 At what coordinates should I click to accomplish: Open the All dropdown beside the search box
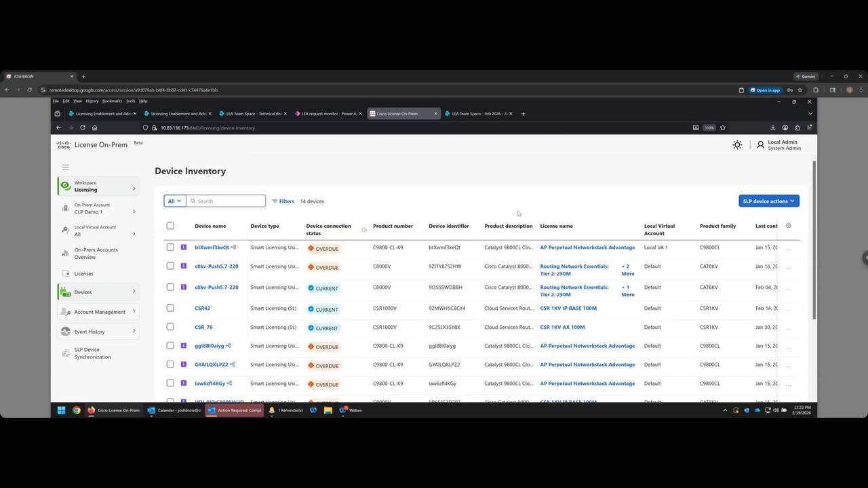coord(174,201)
